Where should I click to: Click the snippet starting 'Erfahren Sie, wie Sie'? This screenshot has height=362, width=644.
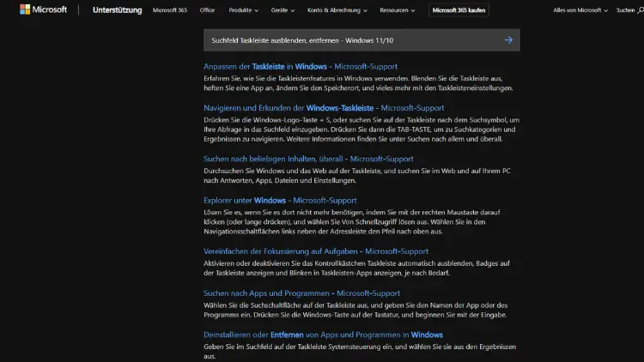point(358,83)
